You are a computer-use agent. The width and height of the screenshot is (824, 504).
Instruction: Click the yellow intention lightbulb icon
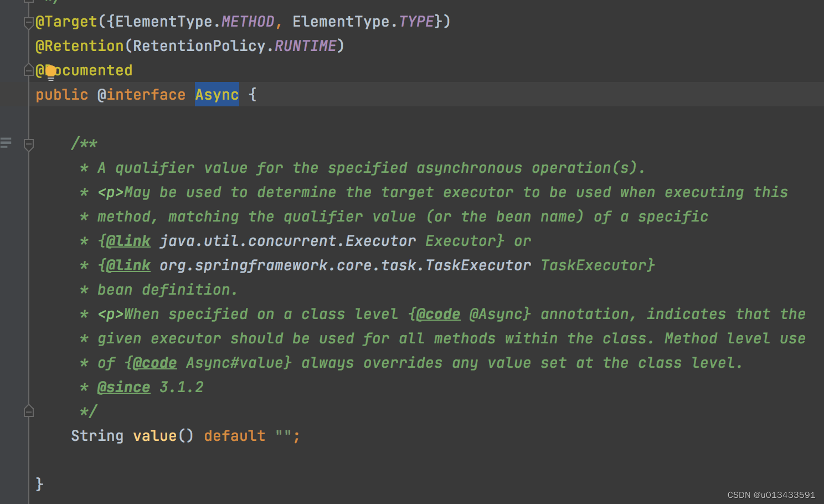click(x=50, y=72)
